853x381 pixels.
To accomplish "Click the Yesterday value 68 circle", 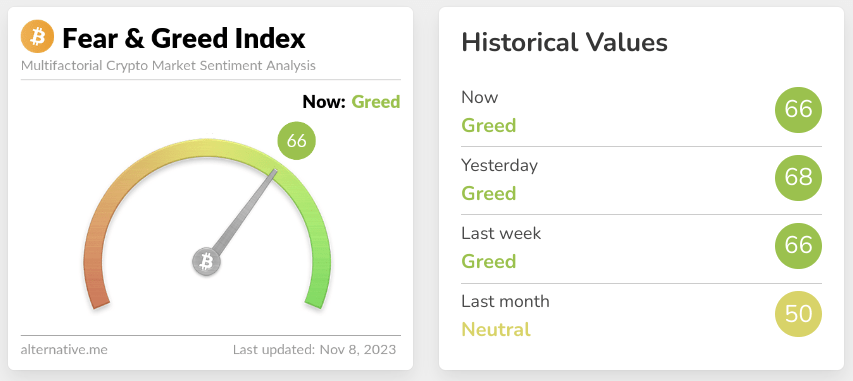I will 798,177.
